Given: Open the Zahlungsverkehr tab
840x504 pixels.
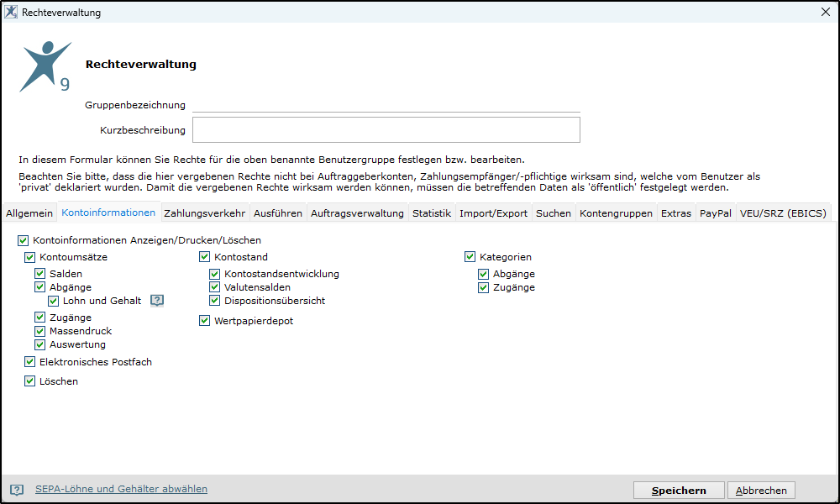Looking at the screenshot, I should [205, 213].
